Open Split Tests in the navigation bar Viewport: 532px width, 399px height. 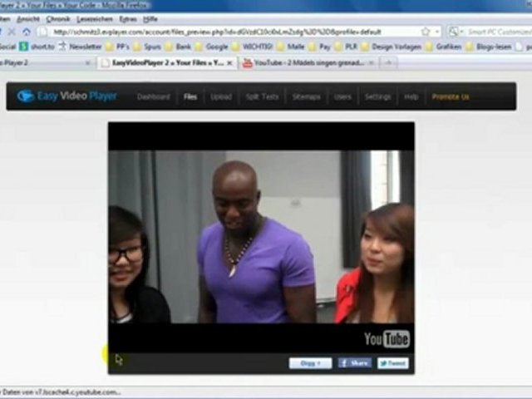(262, 96)
